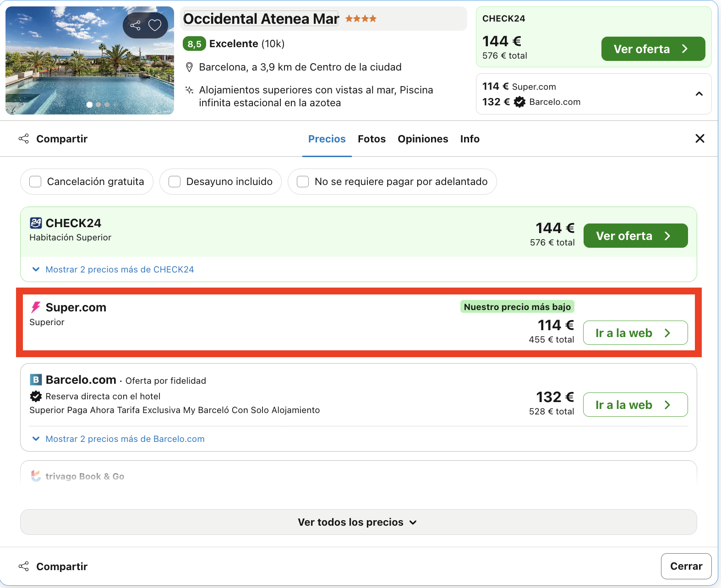Switch to the Precios tab
The image size is (721, 588).
(x=327, y=139)
